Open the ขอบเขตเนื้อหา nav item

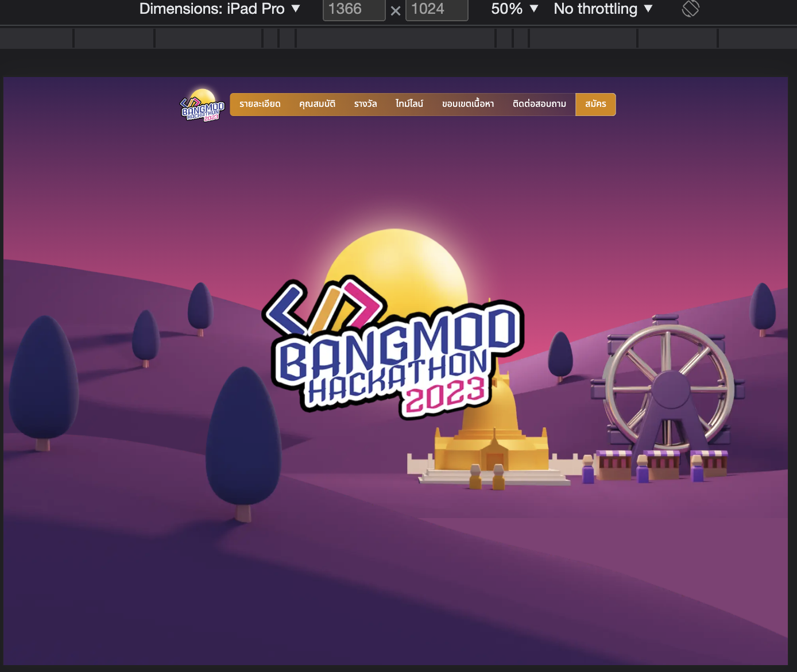point(468,104)
